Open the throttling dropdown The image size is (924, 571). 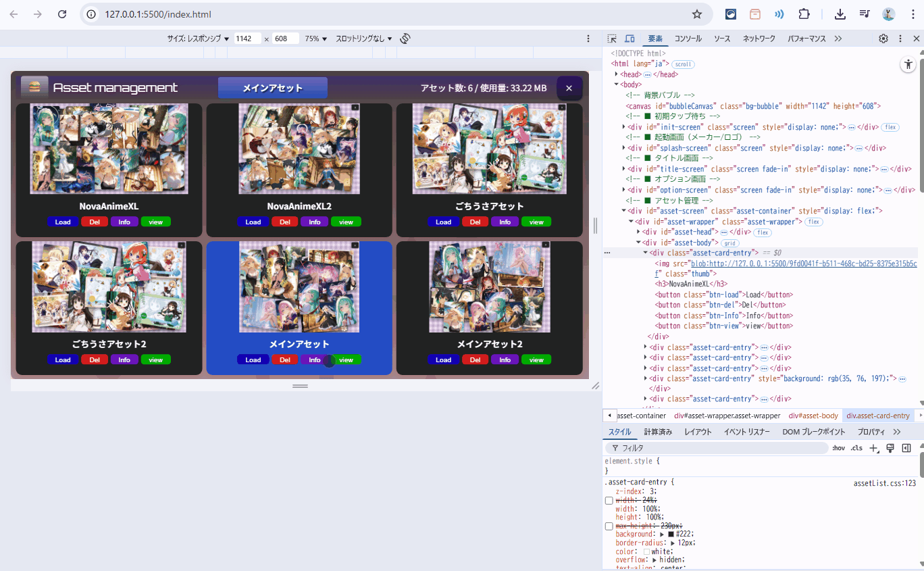363,39
